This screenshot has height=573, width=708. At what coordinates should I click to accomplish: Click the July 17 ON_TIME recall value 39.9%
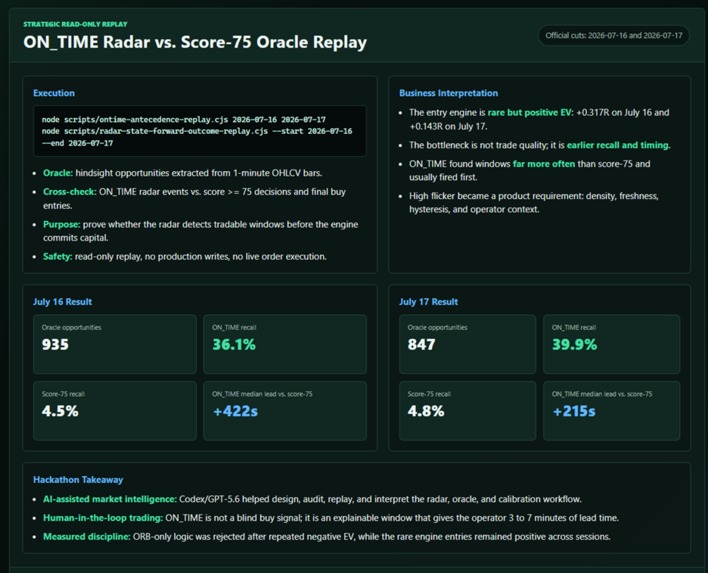tap(574, 345)
